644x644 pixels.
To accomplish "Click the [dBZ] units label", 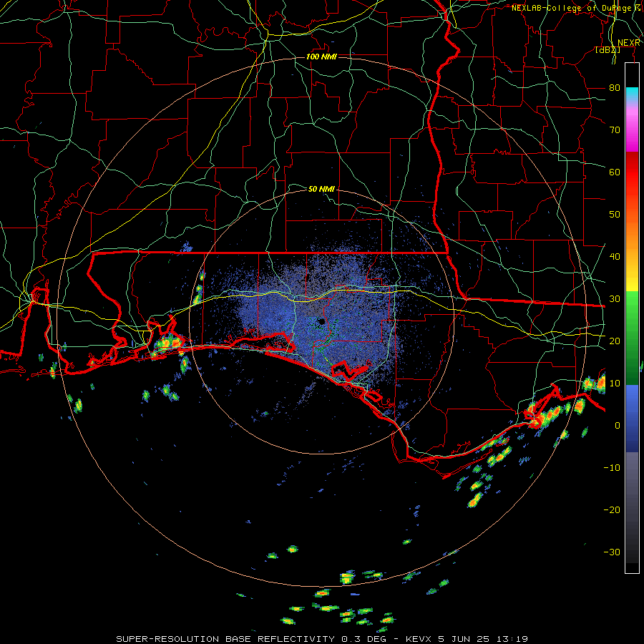I will coord(608,50).
